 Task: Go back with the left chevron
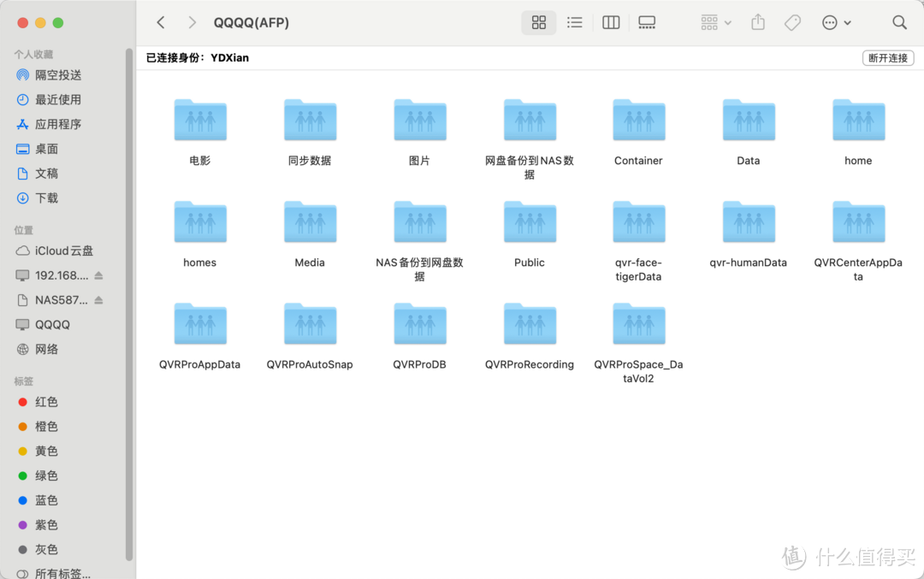(161, 23)
